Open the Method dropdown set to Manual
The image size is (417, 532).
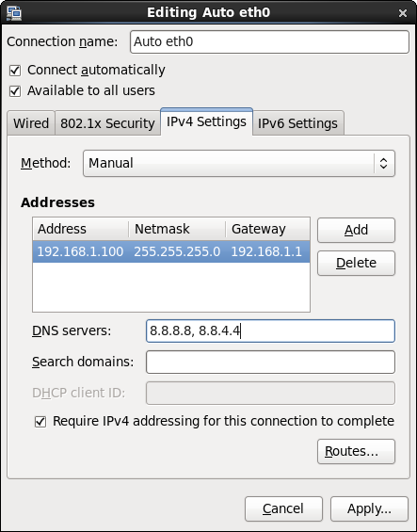[x=239, y=163]
